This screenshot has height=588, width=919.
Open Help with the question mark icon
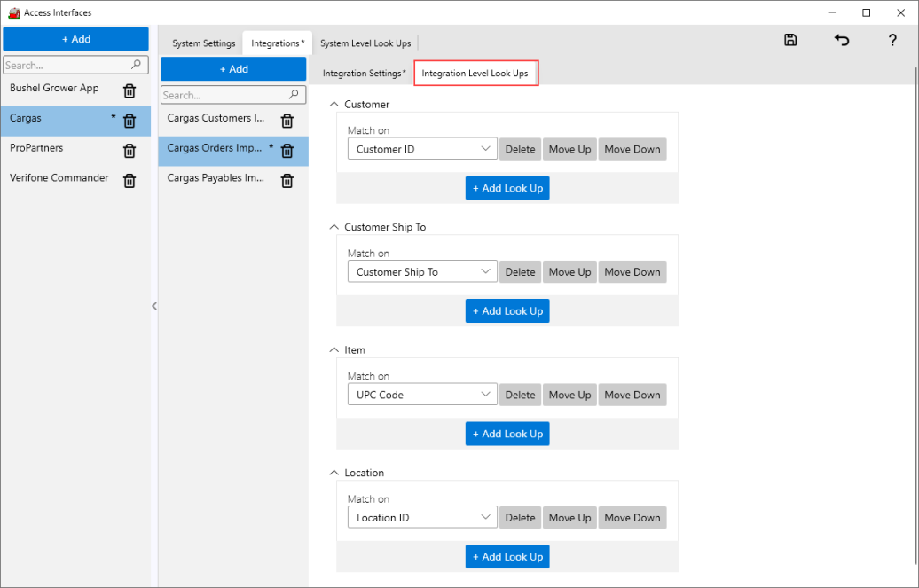coord(892,41)
